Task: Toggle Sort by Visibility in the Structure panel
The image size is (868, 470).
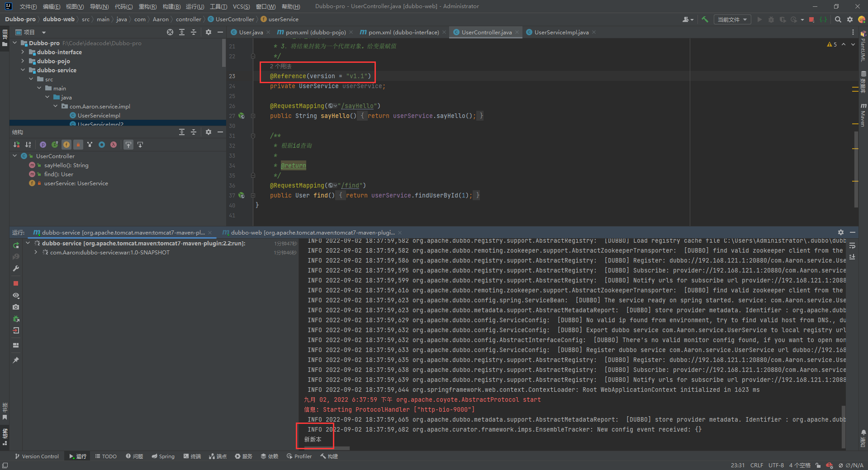Action: [17, 145]
